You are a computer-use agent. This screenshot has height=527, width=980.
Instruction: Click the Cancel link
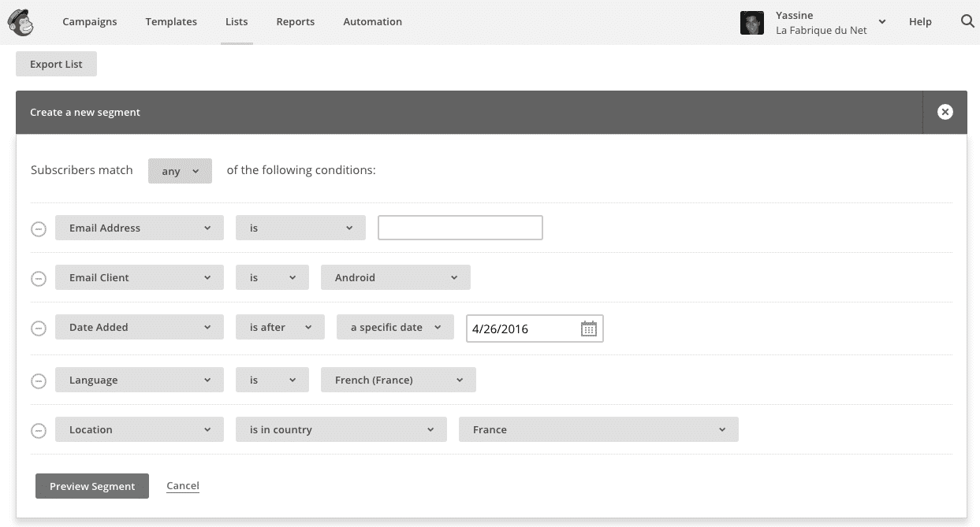pyautogui.click(x=183, y=485)
